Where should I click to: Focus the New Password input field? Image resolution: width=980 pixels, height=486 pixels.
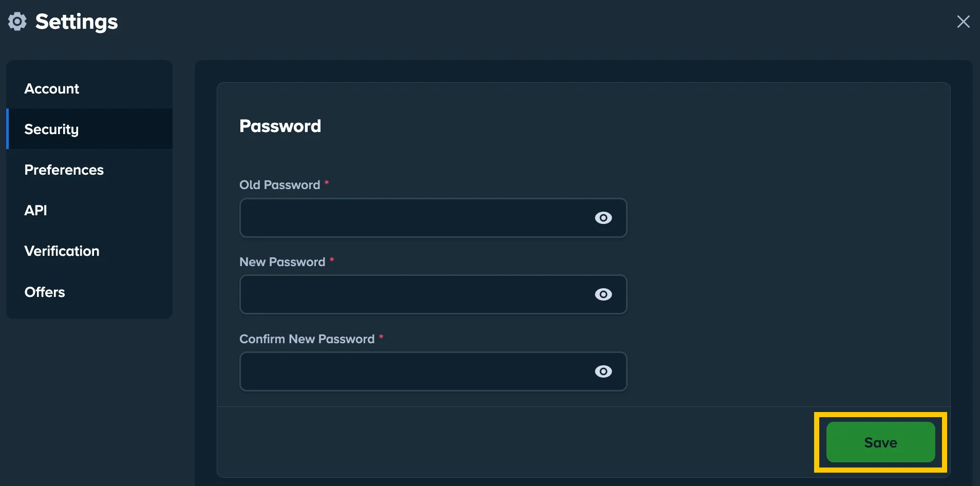pyautogui.click(x=411, y=294)
